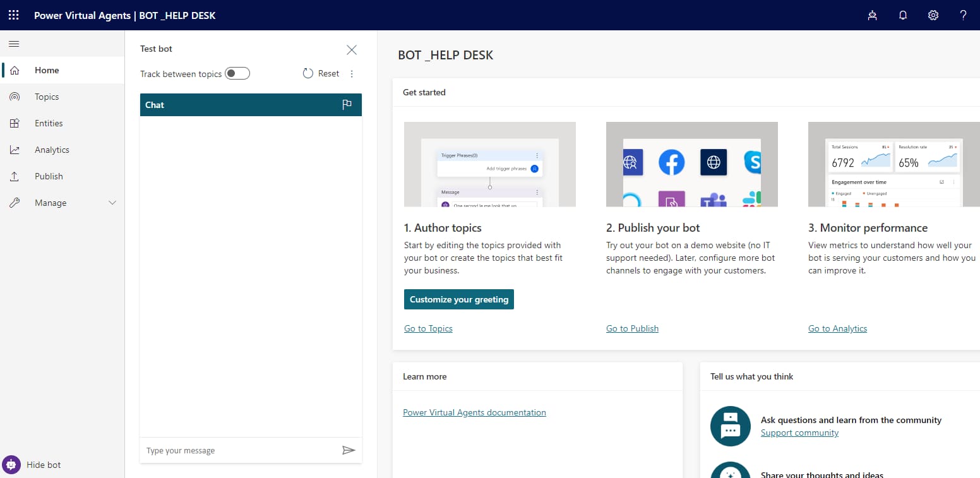This screenshot has height=478, width=980.
Task: Click the Type your message field
Action: pos(240,450)
